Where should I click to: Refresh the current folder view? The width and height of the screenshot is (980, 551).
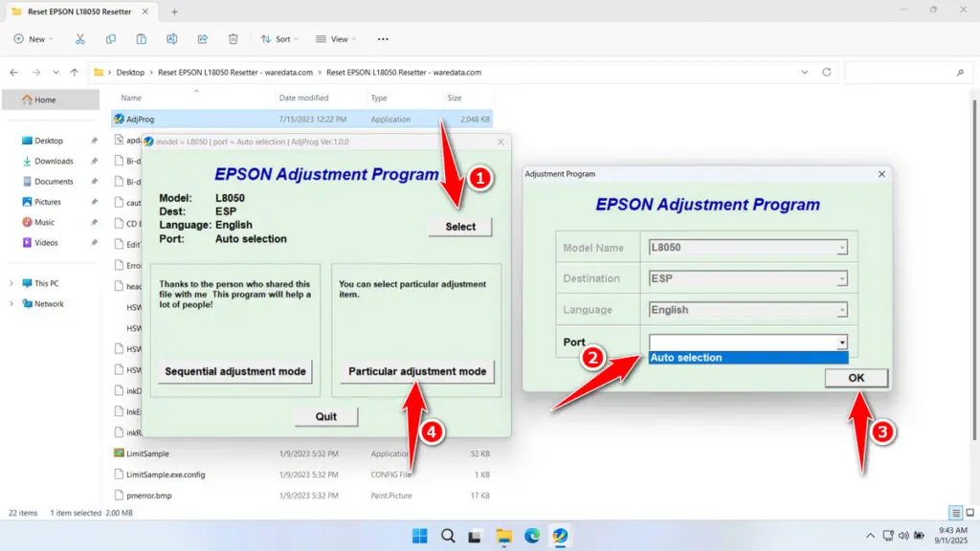click(828, 72)
